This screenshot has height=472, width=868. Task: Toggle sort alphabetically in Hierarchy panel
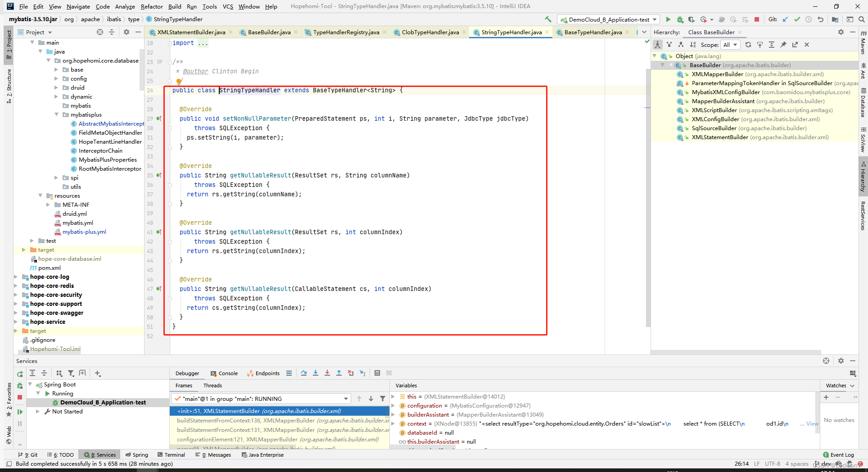tap(692, 45)
